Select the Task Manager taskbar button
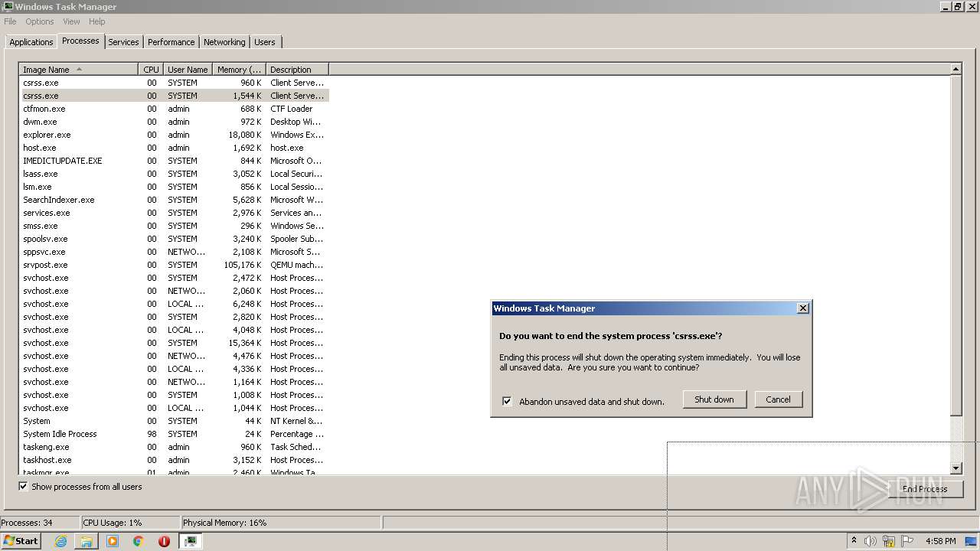The width and height of the screenshot is (980, 551). coord(191,541)
